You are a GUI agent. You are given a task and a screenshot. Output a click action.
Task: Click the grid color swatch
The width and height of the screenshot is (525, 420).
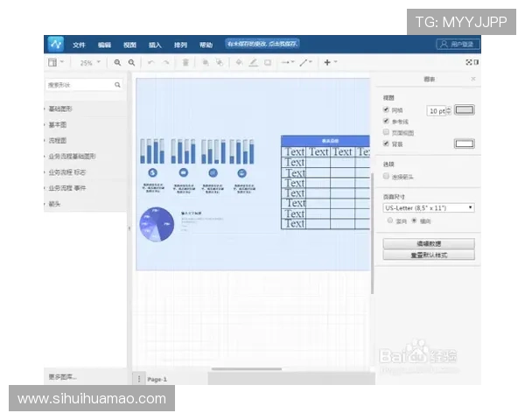(x=464, y=110)
